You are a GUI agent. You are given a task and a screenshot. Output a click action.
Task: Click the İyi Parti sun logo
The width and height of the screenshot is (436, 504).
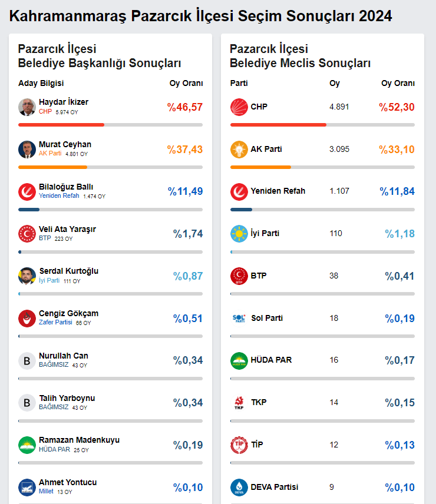(239, 234)
